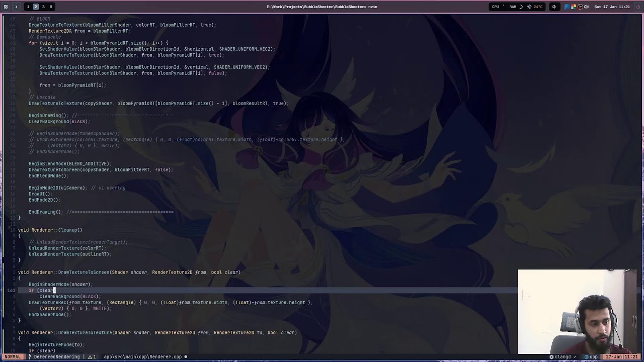Open the volume widget speaker icon
Image resolution: width=644 pixels, height=362 pixels.
pos(554,7)
